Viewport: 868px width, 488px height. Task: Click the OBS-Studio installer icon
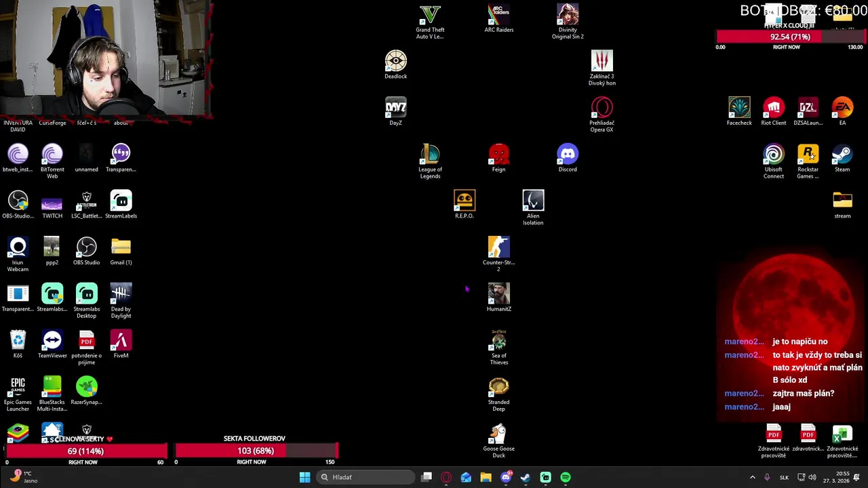[18, 205]
